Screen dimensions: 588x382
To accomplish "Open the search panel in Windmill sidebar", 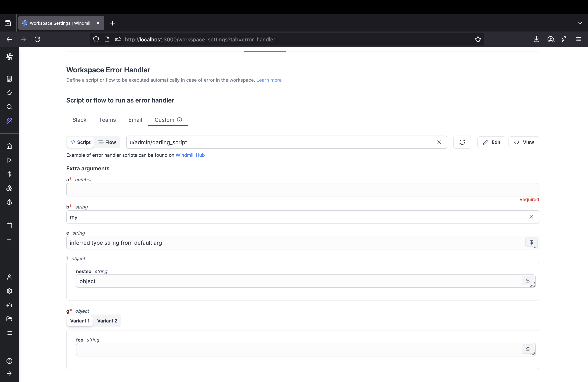I will 9,107.
